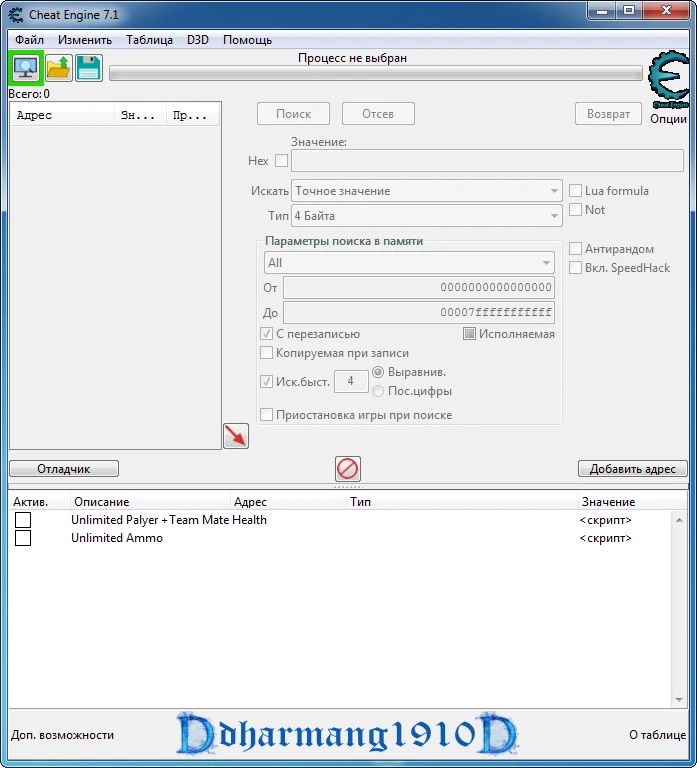Click the fast scan alignment value field
697x768 pixels.
[351, 381]
